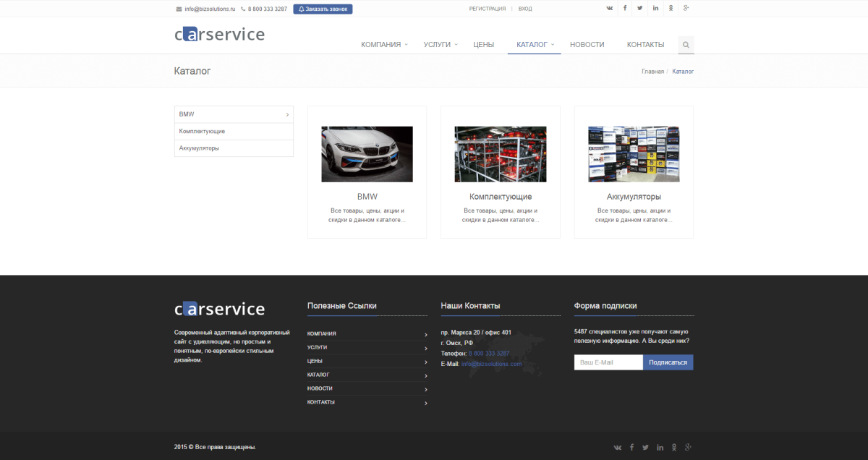
Task: Open the VK icon in the footer
Action: [617, 447]
